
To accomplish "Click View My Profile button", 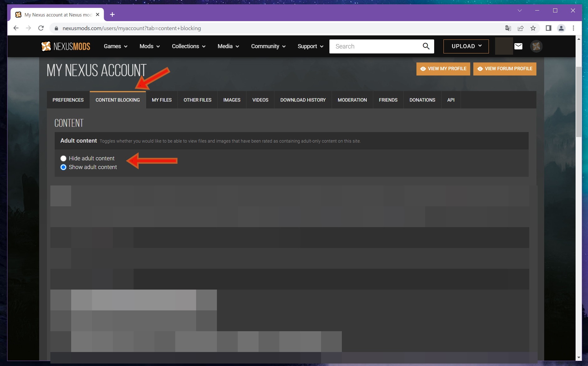I will point(443,69).
